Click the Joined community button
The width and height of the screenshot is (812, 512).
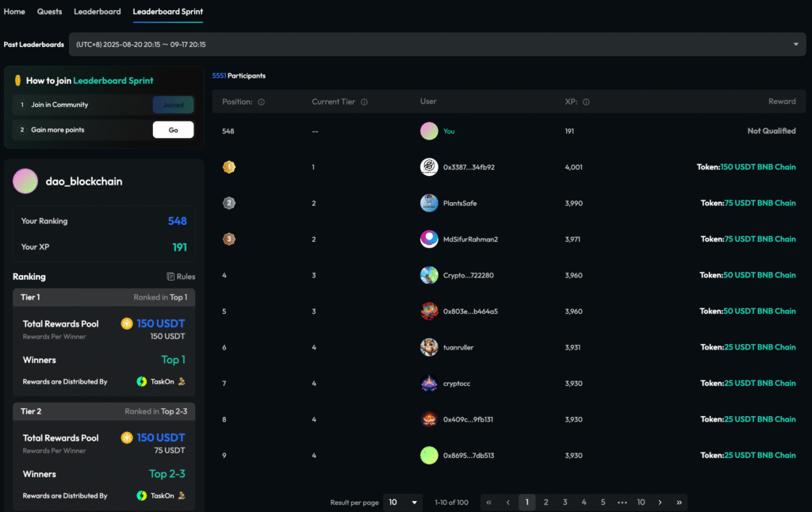(173, 105)
